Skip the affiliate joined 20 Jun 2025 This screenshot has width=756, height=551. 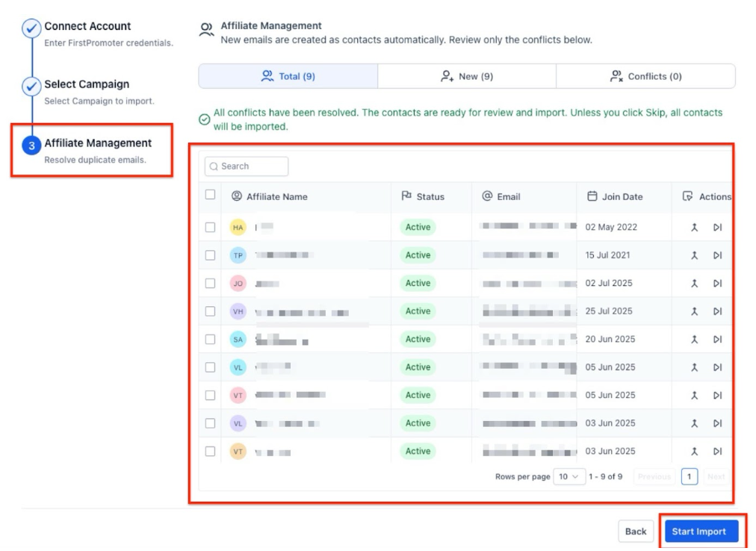[717, 340]
